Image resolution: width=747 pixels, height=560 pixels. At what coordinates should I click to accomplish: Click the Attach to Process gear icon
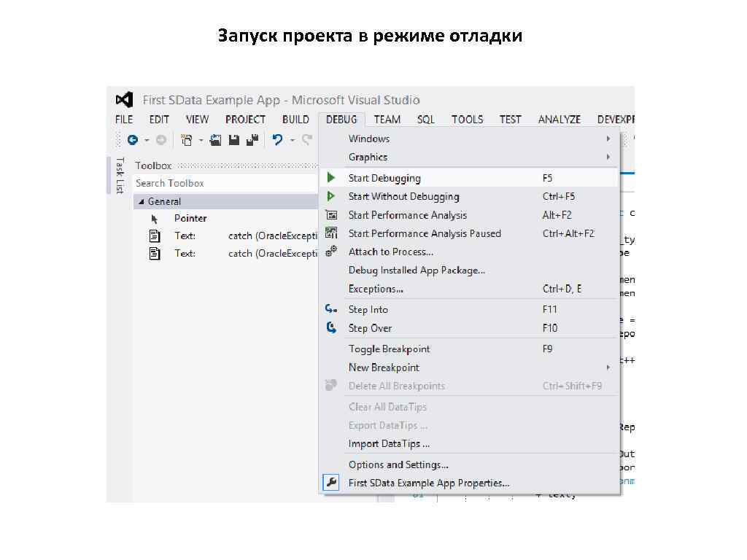click(331, 252)
